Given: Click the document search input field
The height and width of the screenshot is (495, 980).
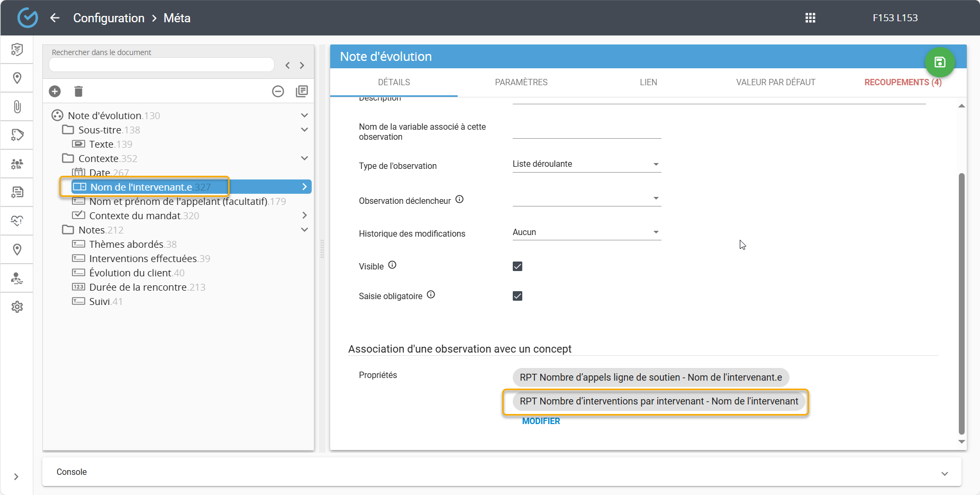Looking at the screenshot, I should (161, 65).
